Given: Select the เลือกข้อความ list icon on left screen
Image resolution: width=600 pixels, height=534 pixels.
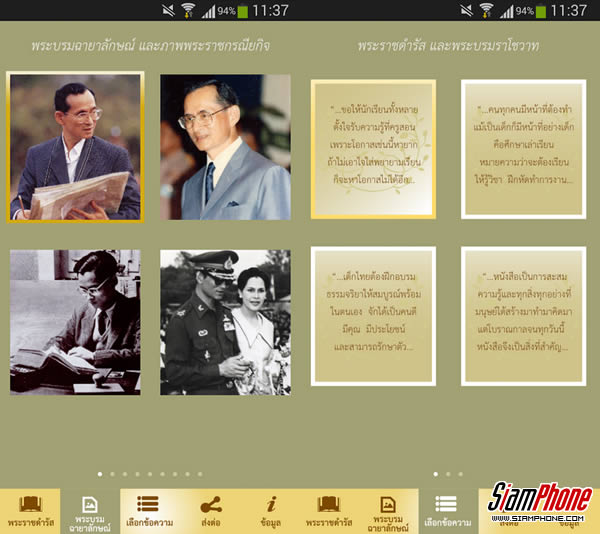Looking at the screenshot, I should pos(149,510).
